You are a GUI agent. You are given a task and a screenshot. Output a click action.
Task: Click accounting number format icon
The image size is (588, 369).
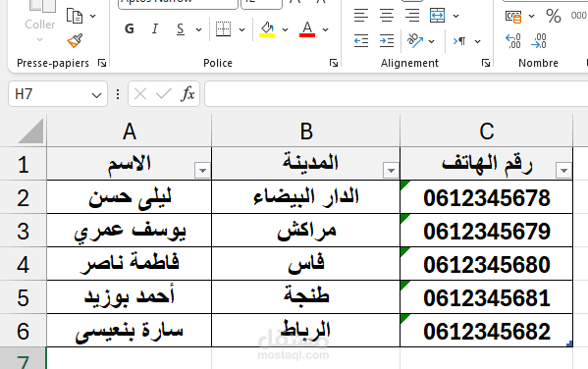513,16
